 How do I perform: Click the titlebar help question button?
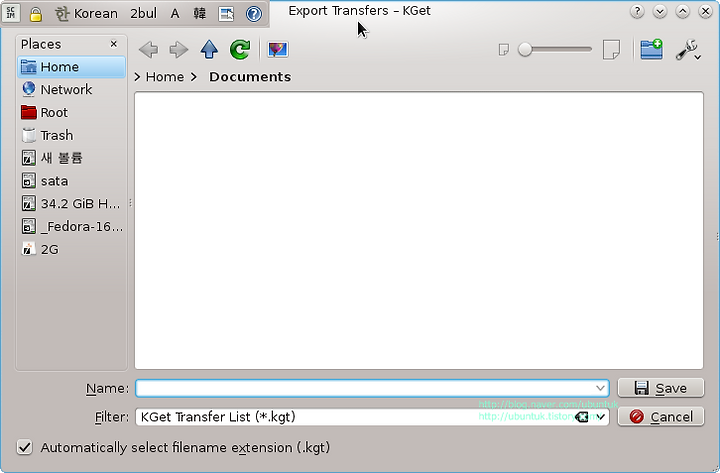tap(637, 11)
